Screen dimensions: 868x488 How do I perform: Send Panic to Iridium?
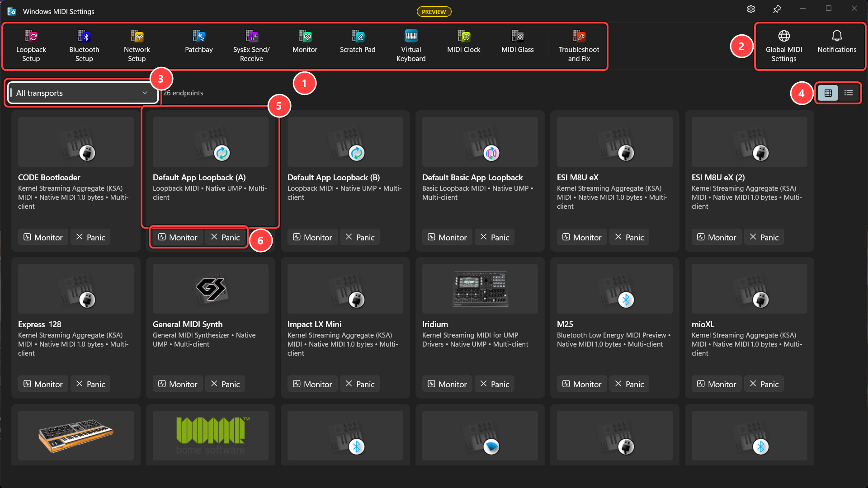pos(495,384)
